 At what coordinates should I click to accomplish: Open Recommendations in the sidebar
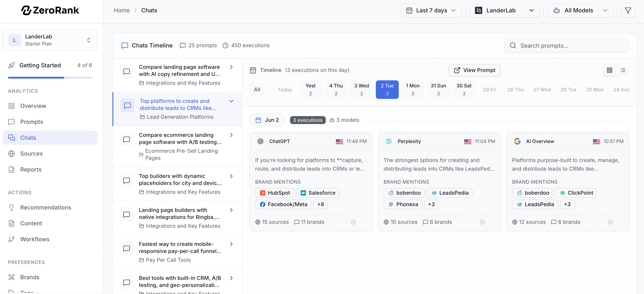50,207
